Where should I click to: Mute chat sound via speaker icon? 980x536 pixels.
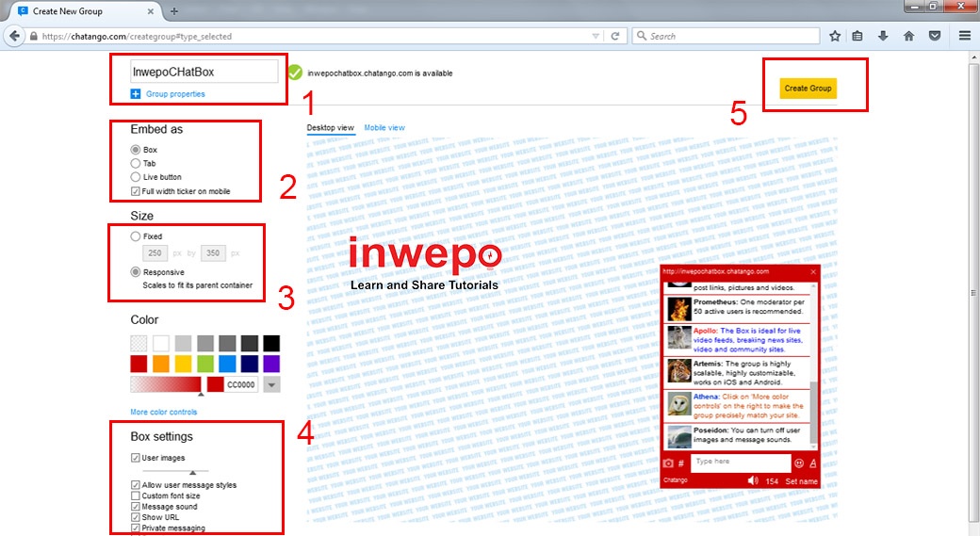(753, 480)
